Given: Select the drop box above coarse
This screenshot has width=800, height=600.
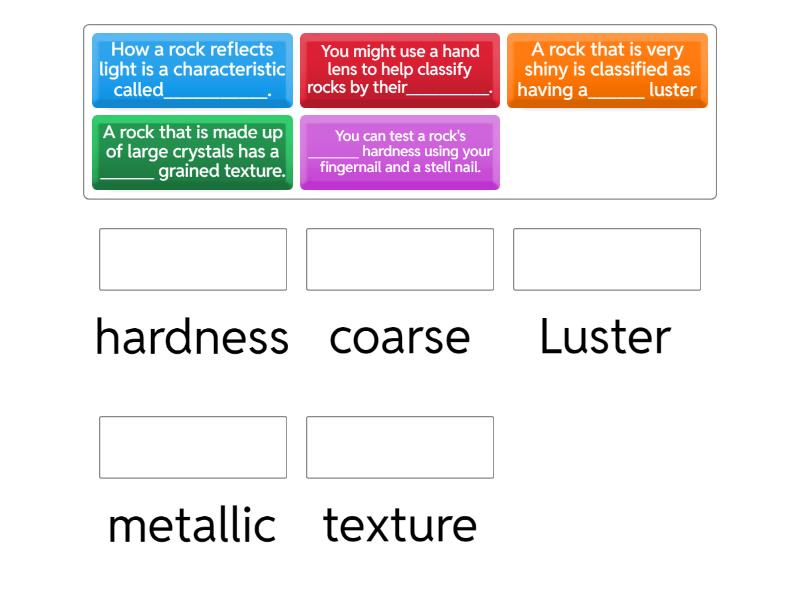Looking at the screenshot, I should (x=400, y=259).
